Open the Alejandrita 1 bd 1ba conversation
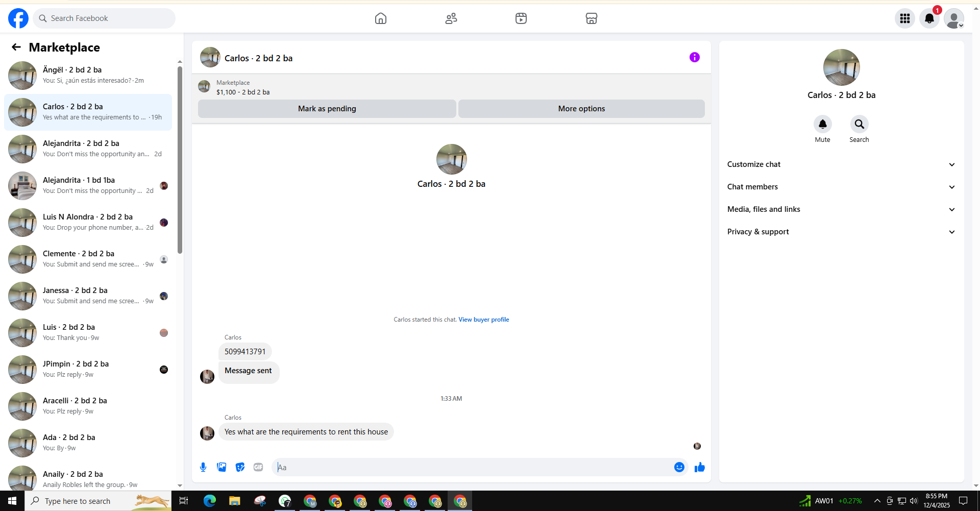 pos(88,186)
